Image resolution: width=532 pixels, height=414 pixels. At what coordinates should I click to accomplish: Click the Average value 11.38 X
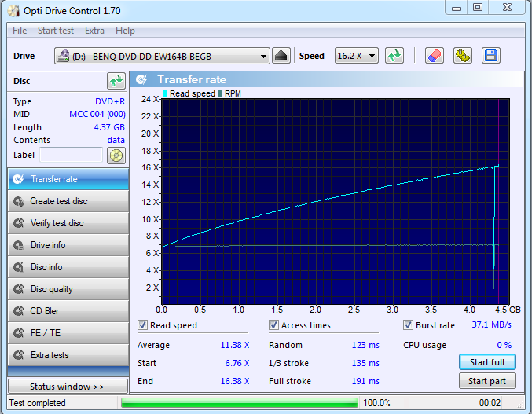[235, 345]
